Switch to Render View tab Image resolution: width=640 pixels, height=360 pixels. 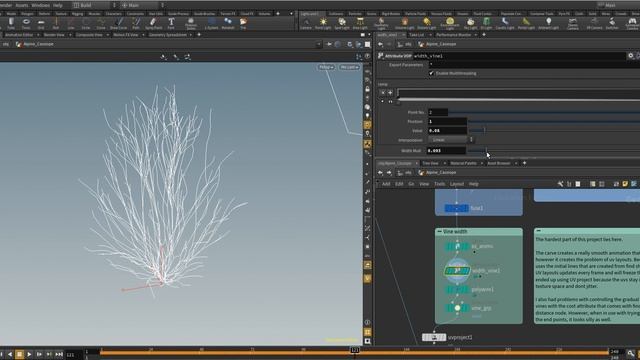(x=54, y=35)
